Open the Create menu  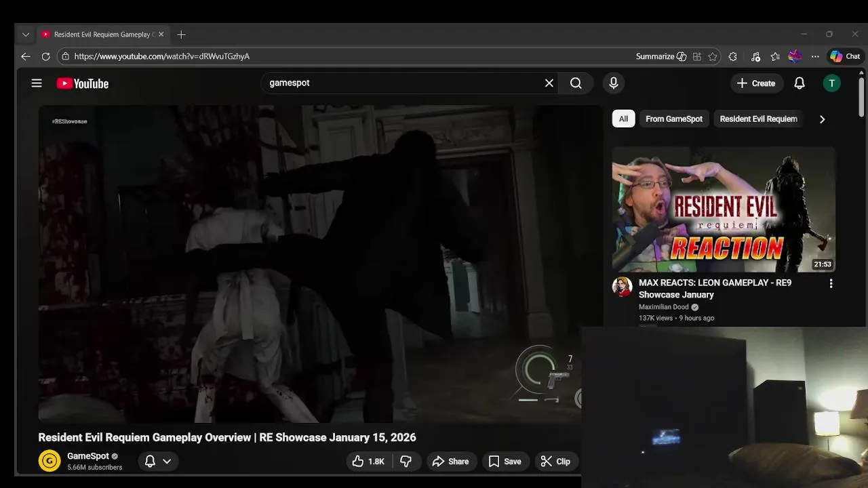756,83
